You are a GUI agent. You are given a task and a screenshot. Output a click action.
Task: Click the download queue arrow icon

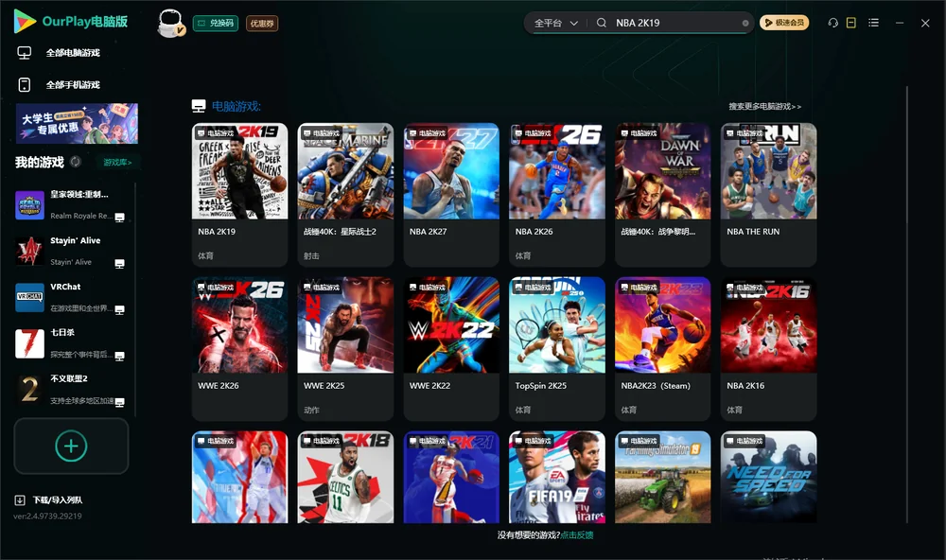[20, 499]
